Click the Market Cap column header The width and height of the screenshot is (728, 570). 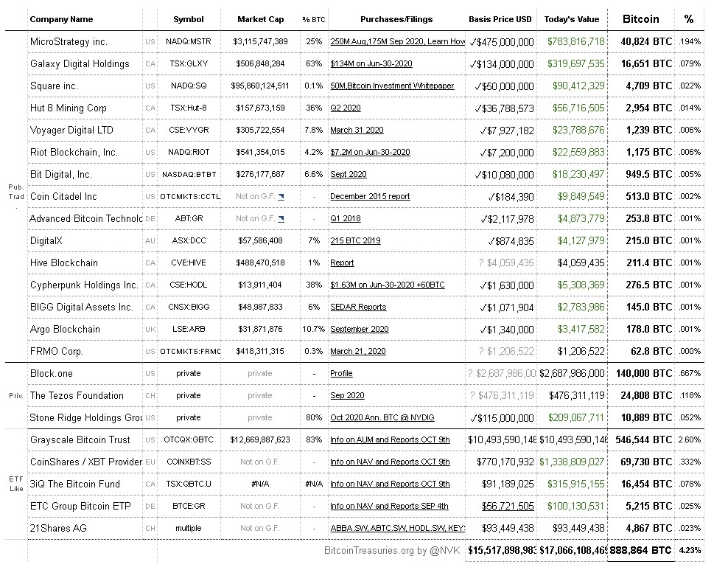point(260,19)
